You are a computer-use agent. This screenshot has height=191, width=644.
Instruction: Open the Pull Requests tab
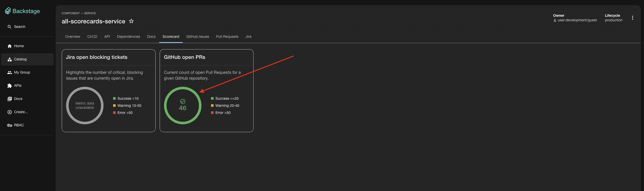[x=227, y=37]
